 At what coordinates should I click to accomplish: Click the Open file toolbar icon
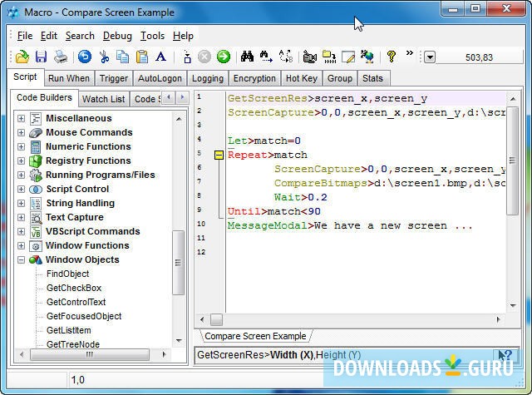pyautogui.click(x=22, y=57)
